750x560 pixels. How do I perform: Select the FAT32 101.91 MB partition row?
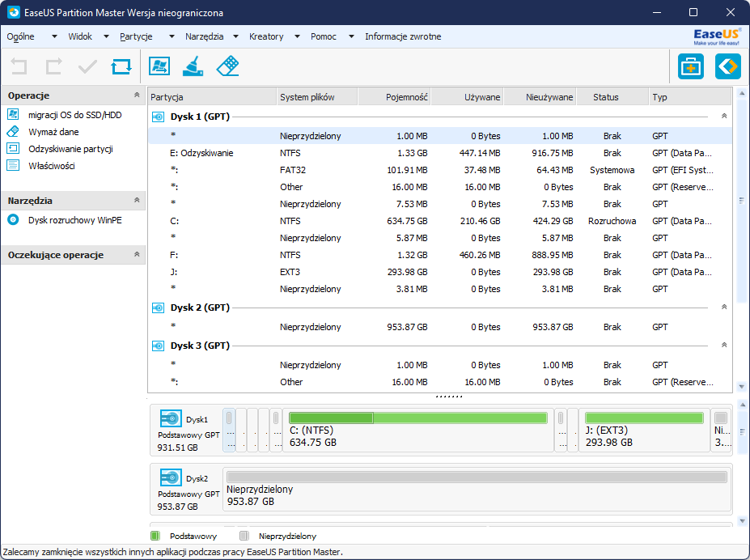tap(439, 170)
